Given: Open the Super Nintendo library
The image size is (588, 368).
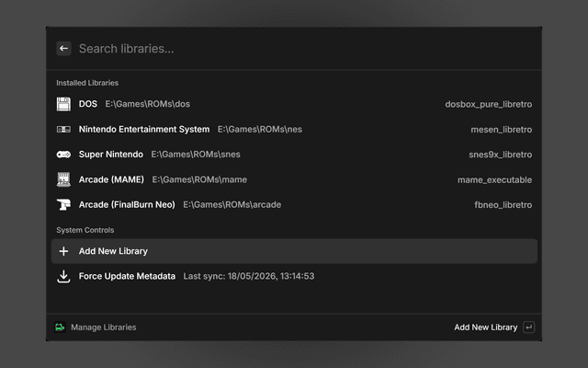Looking at the screenshot, I should point(294,155).
